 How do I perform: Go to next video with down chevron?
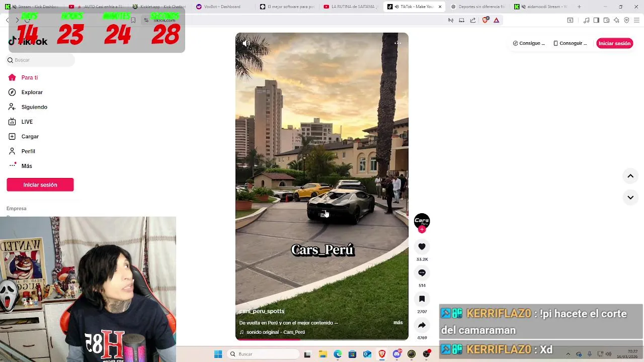630,198
